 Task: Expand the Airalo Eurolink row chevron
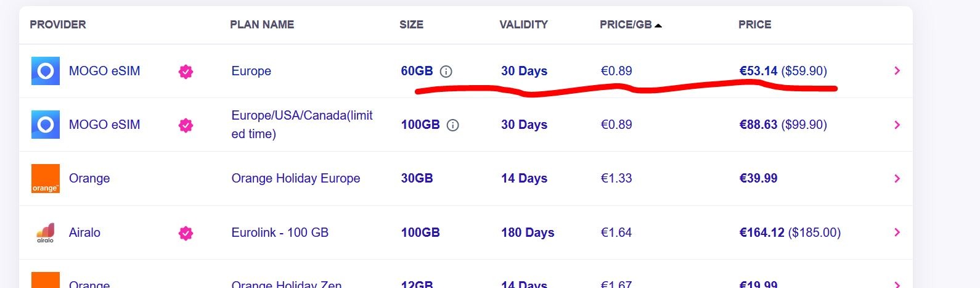click(897, 232)
